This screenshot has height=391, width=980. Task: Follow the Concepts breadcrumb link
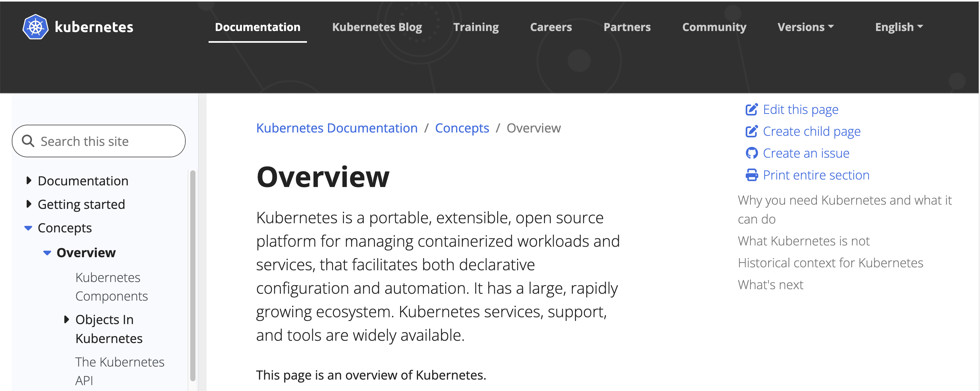tap(462, 128)
